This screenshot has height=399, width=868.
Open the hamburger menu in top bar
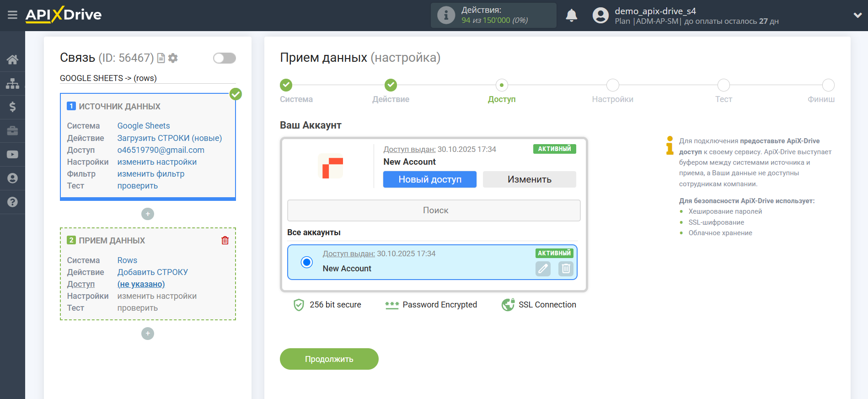(12, 15)
